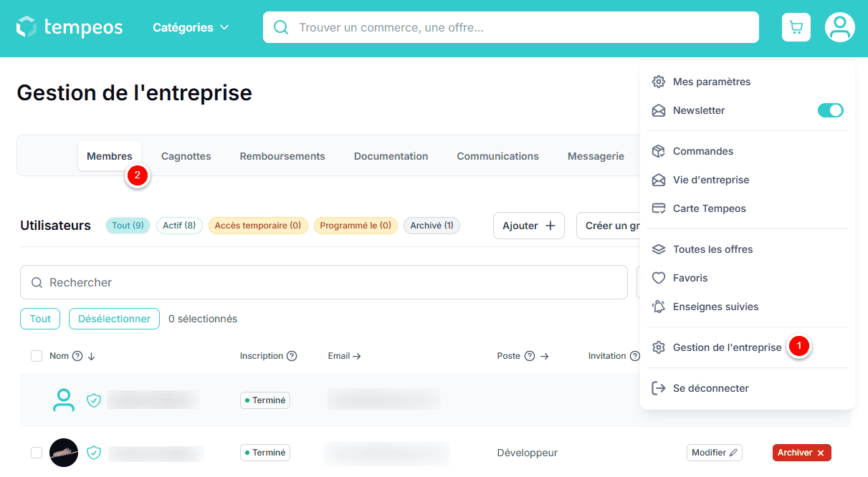Click the teal person avatar in first user row

pyautogui.click(x=64, y=400)
